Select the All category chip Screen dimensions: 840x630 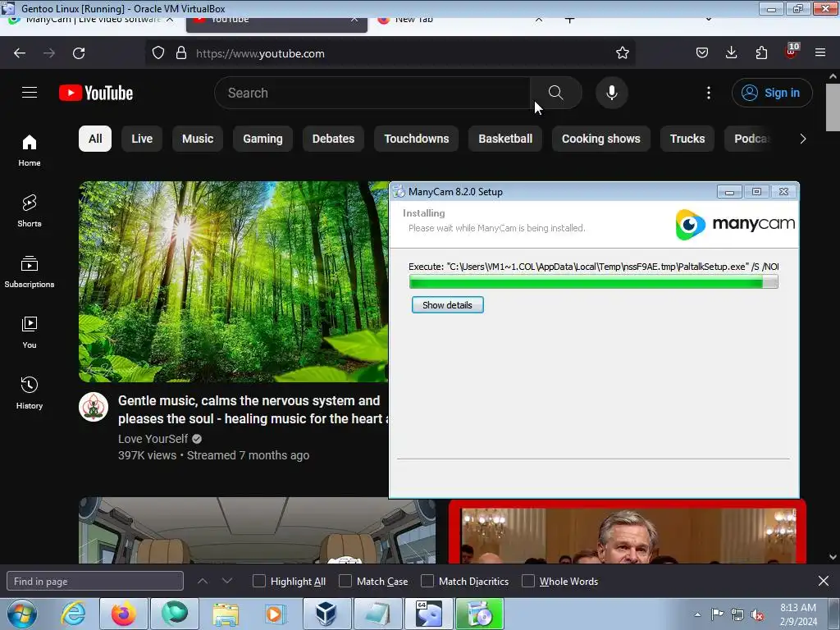pyautogui.click(x=95, y=139)
